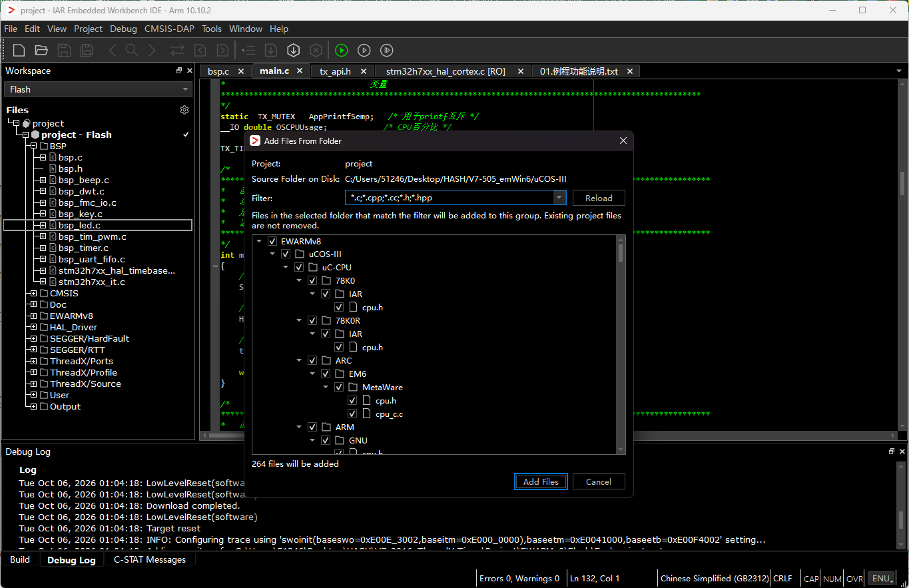Screen dimensions: 909x588
Task: Uncheck the EWARMv8 root folder checkbox
Action: [272, 241]
